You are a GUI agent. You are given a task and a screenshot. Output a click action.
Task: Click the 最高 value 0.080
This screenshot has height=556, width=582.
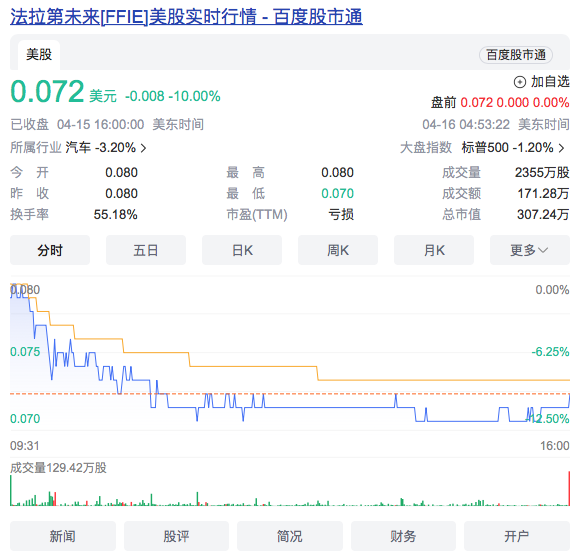[x=337, y=173]
